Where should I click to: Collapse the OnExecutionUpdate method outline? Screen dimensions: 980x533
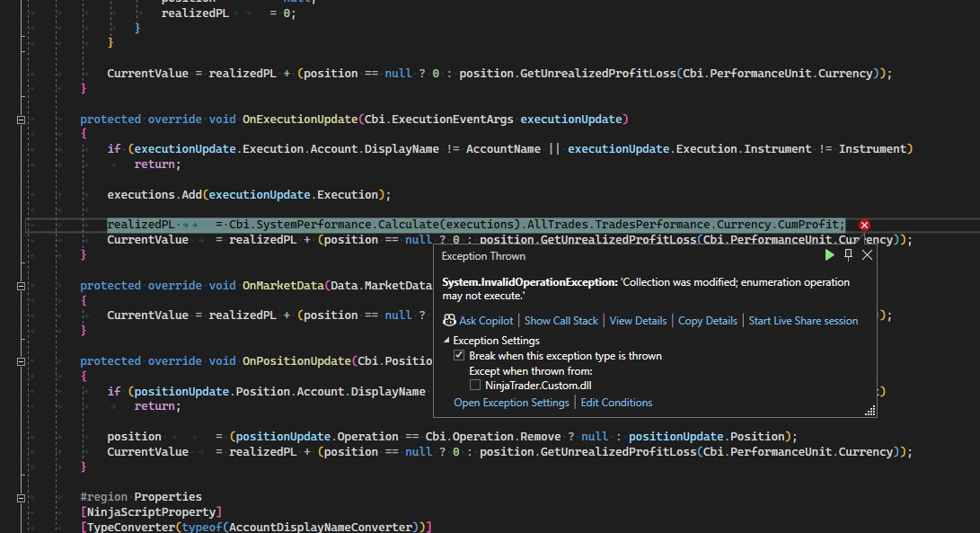tap(21, 120)
